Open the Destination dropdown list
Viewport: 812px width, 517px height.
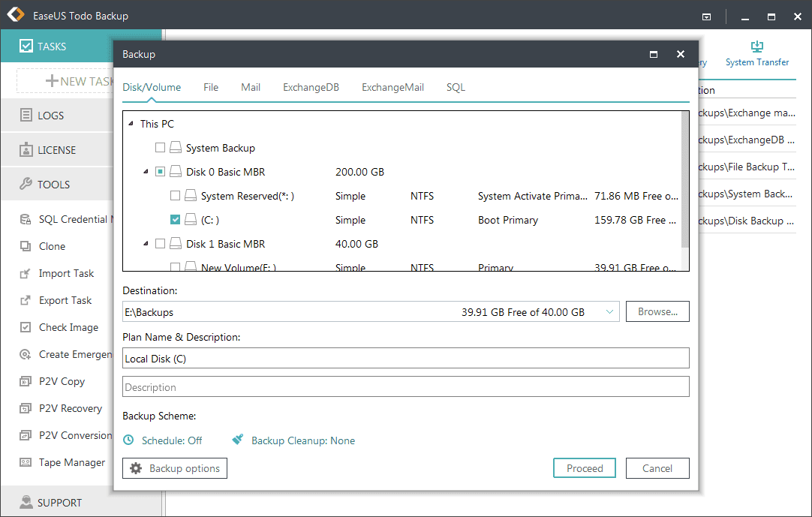point(609,311)
